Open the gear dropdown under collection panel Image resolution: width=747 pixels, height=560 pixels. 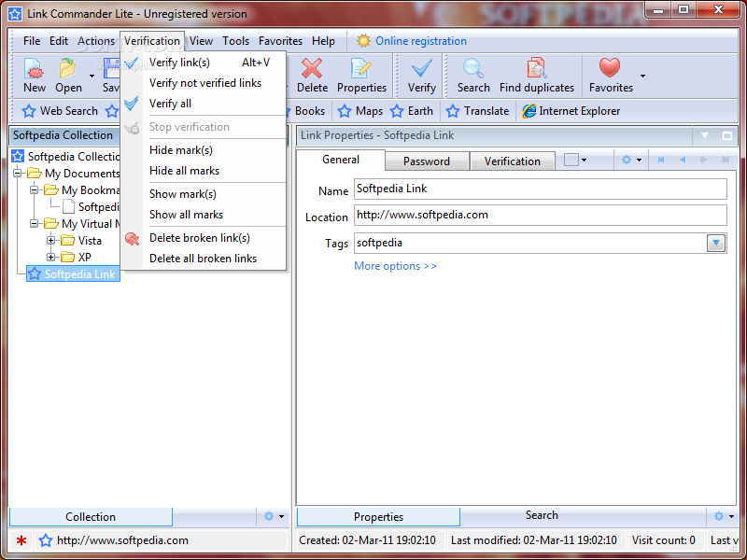coord(274,516)
